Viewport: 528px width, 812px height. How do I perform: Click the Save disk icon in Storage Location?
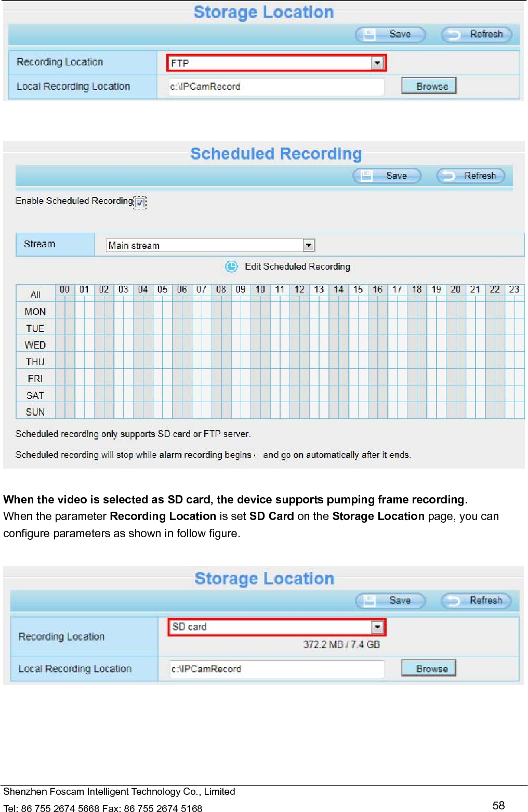tap(369, 34)
